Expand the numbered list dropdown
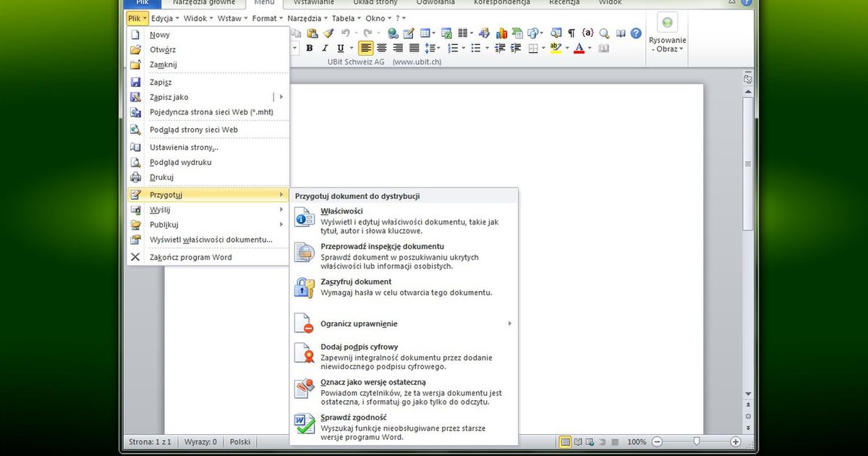The width and height of the screenshot is (868, 456). (x=463, y=48)
